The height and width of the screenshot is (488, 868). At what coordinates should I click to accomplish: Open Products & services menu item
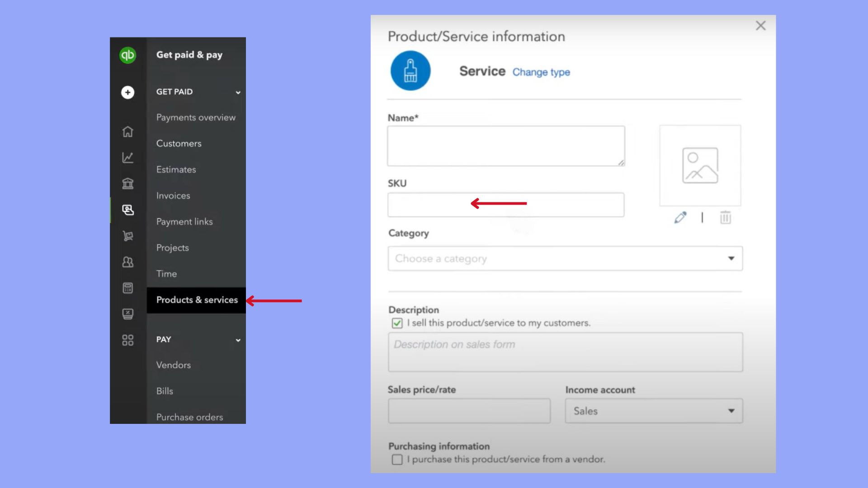pos(197,300)
